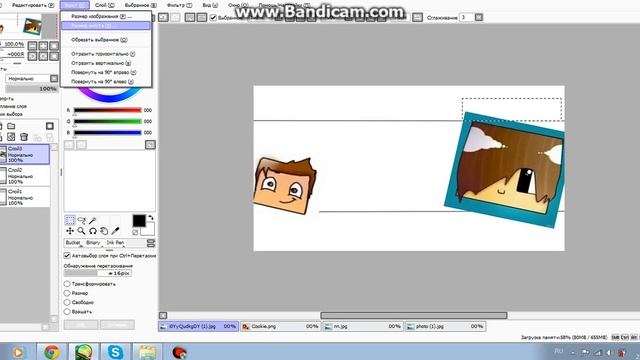Toggle the Выбранное checkbox in toolbar

tap(213, 18)
